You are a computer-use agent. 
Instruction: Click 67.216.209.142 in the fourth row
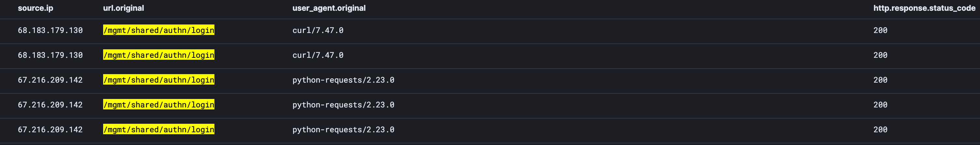click(x=50, y=105)
